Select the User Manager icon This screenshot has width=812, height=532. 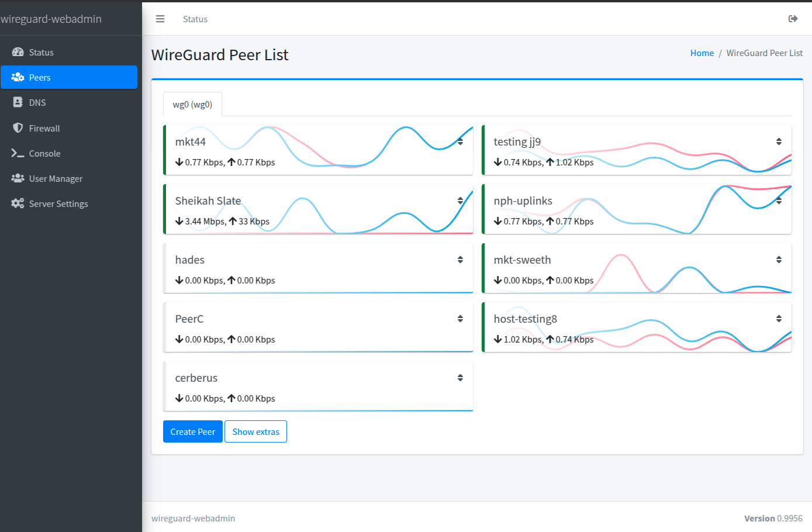18,178
